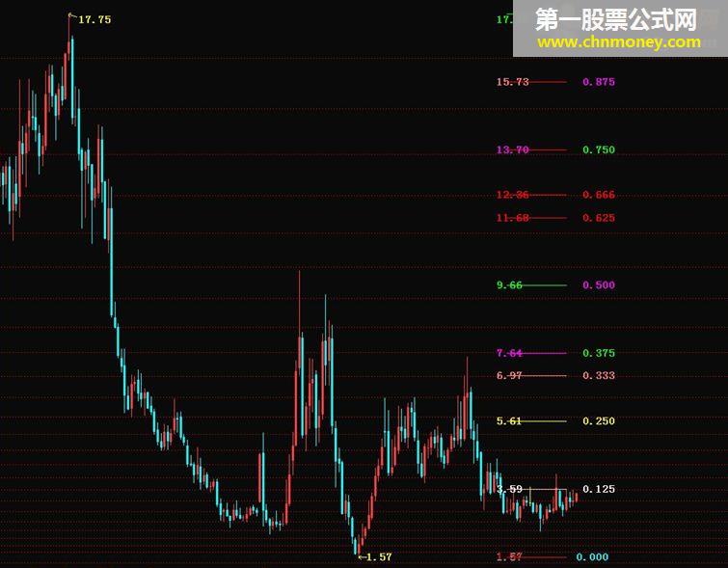
Task: Click the yellow 1.57 low-price arrow label
Action: click(378, 556)
